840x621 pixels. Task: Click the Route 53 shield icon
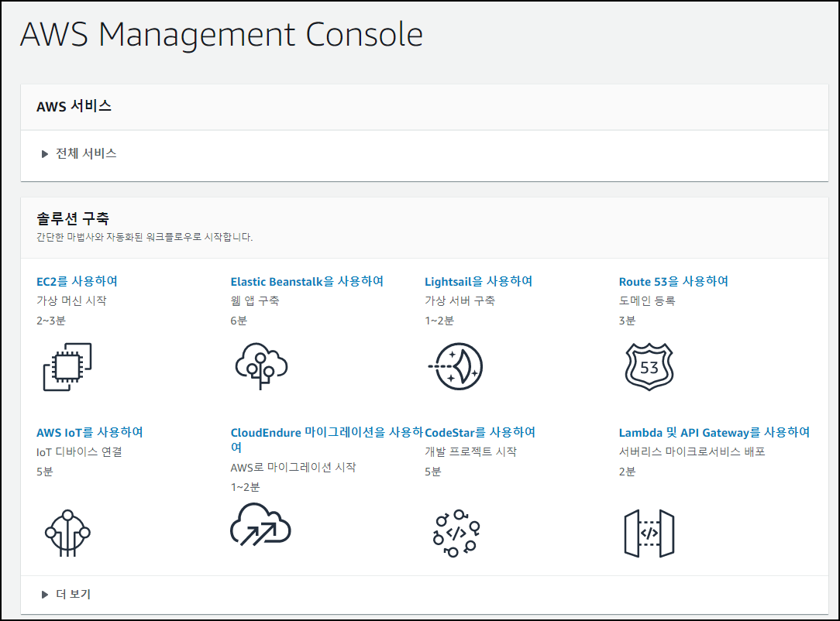click(649, 365)
